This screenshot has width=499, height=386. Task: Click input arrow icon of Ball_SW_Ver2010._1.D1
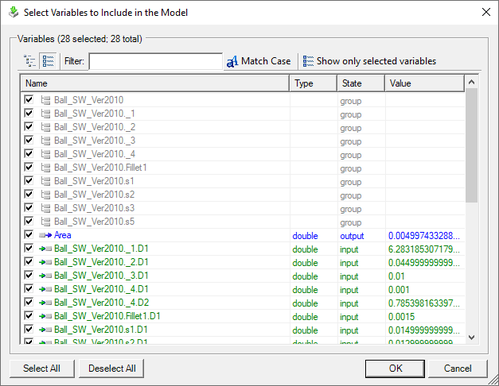pyautogui.click(x=45, y=249)
